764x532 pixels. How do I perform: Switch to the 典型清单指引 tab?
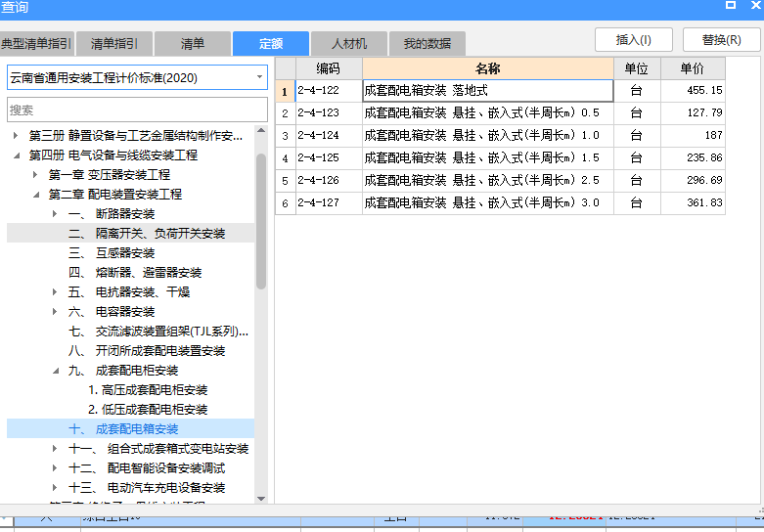point(37,44)
